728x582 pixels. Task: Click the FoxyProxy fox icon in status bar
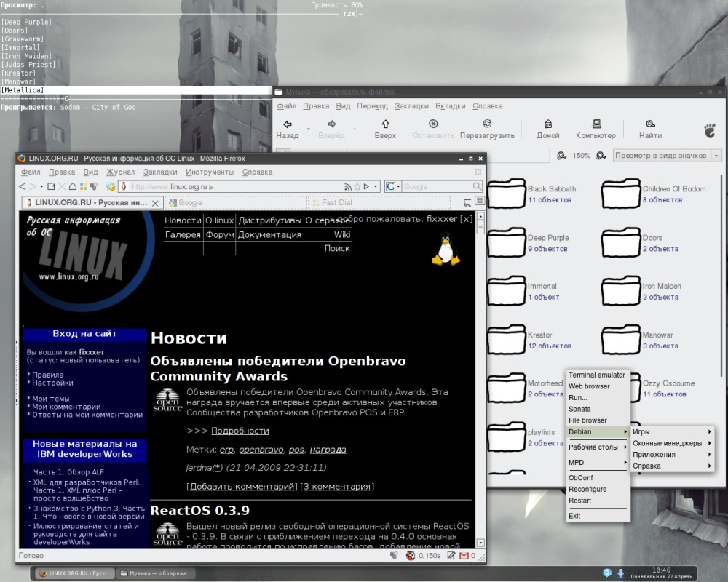pyautogui.click(x=411, y=556)
